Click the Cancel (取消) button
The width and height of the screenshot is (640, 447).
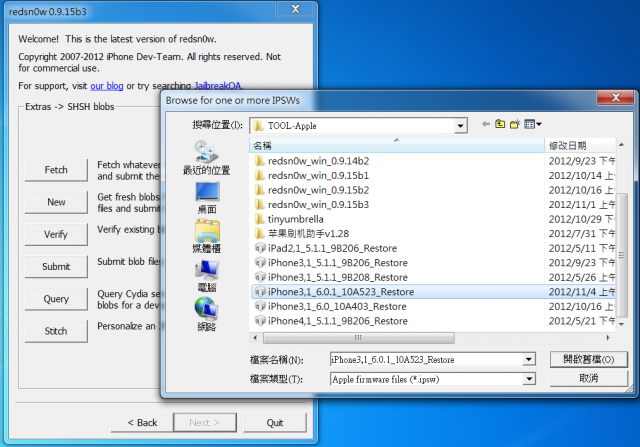click(x=589, y=378)
